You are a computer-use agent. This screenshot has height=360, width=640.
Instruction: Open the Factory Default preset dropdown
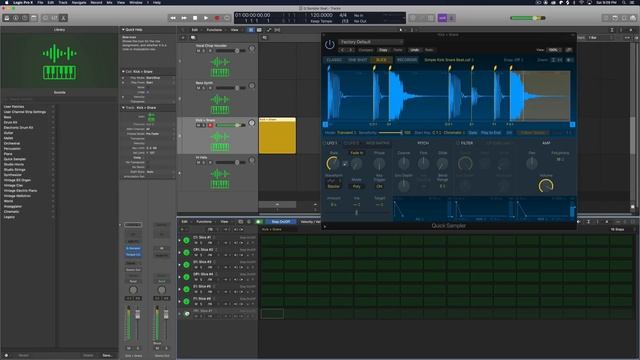pyautogui.click(x=371, y=42)
